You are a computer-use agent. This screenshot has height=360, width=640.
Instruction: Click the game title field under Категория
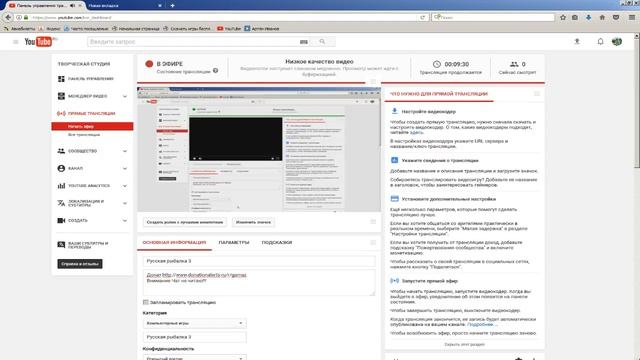coord(195,337)
